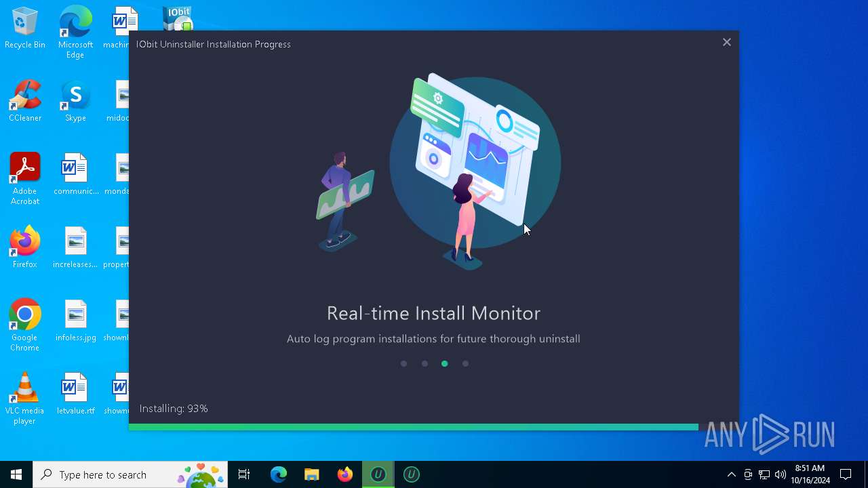Open the network tray icon
Viewport: 868px width, 488px height.
(764, 474)
